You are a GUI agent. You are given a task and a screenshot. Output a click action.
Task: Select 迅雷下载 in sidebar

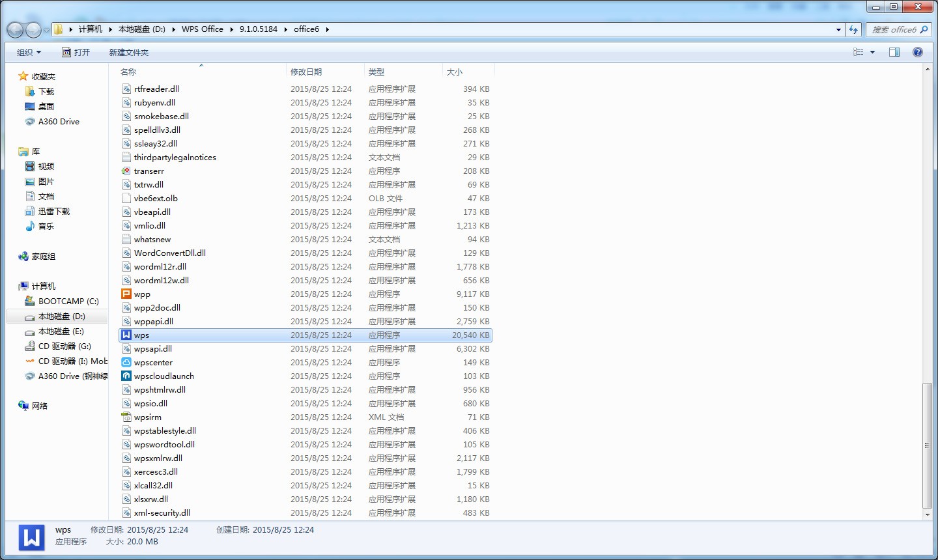[54, 211]
